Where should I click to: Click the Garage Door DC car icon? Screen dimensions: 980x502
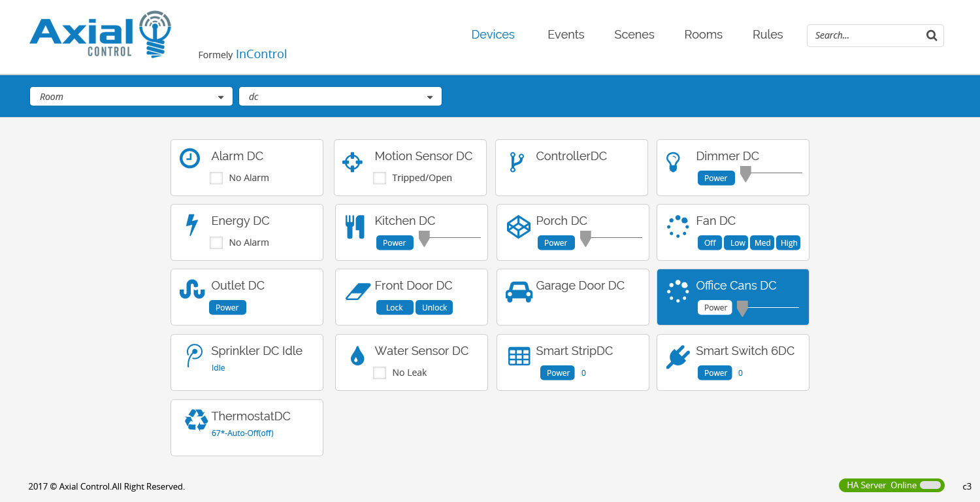click(x=519, y=291)
